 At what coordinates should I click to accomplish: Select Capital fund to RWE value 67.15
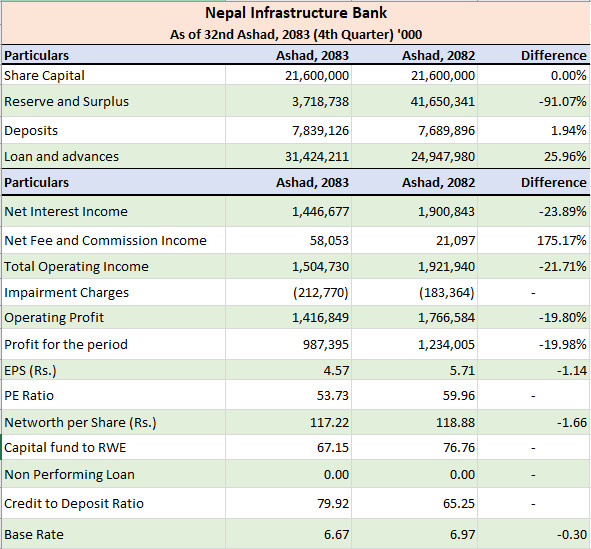[x=333, y=448]
